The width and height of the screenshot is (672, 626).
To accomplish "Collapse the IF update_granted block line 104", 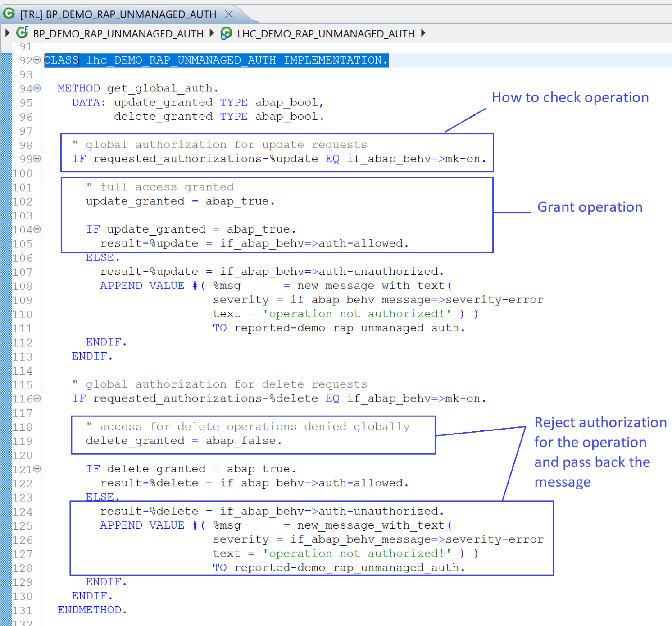I will [x=37, y=229].
